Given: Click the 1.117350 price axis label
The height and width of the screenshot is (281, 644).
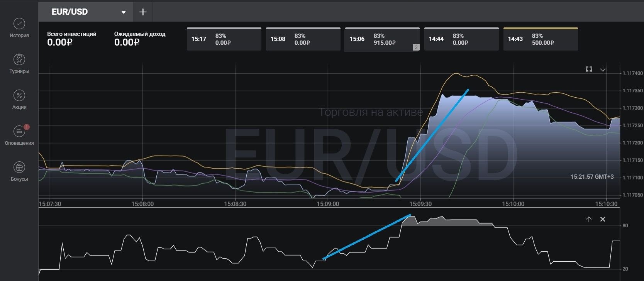Looking at the screenshot, I should tap(632, 91).
